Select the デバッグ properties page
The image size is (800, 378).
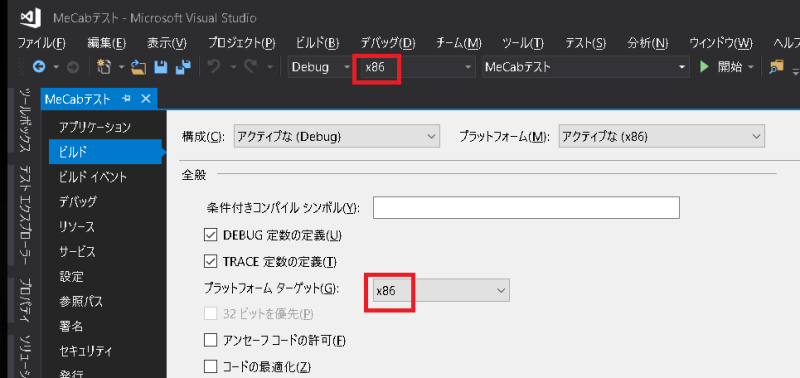pyautogui.click(x=78, y=201)
